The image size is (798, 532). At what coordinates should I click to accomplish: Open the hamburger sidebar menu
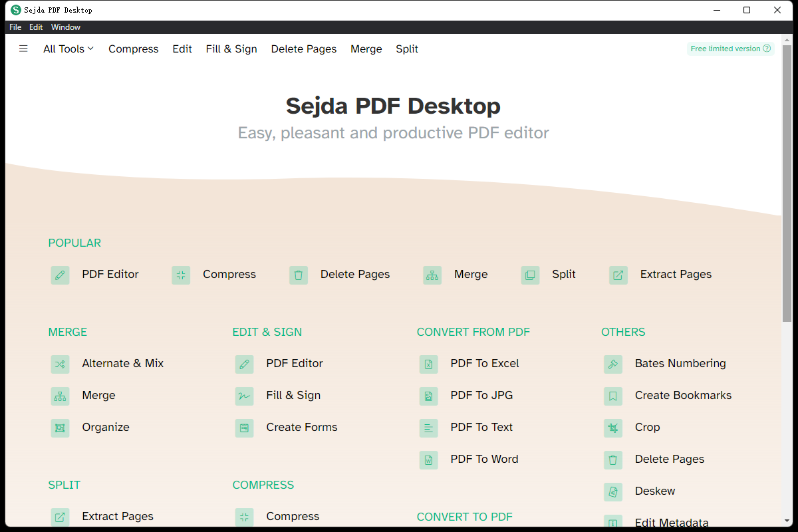click(x=23, y=49)
